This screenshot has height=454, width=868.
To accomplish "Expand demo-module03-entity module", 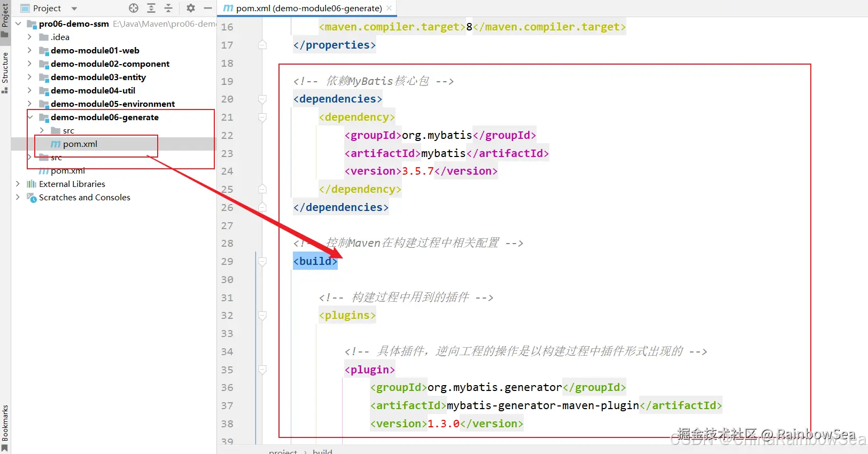I will (x=29, y=77).
